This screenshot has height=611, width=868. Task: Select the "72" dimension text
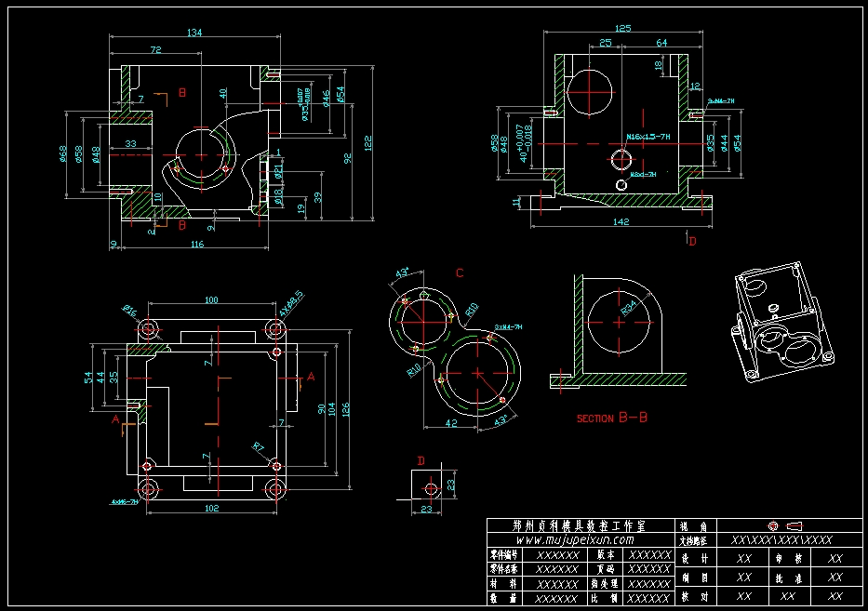(x=156, y=50)
